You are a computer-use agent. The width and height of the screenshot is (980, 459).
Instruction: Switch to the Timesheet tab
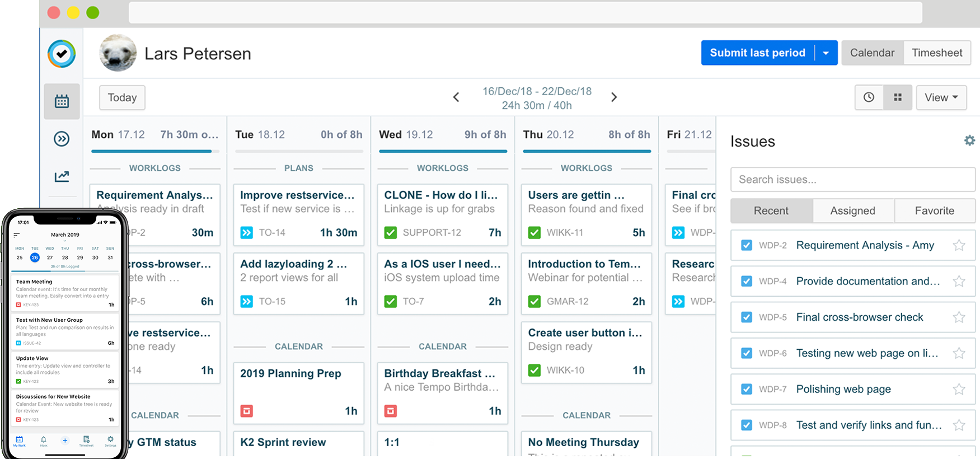coord(936,53)
